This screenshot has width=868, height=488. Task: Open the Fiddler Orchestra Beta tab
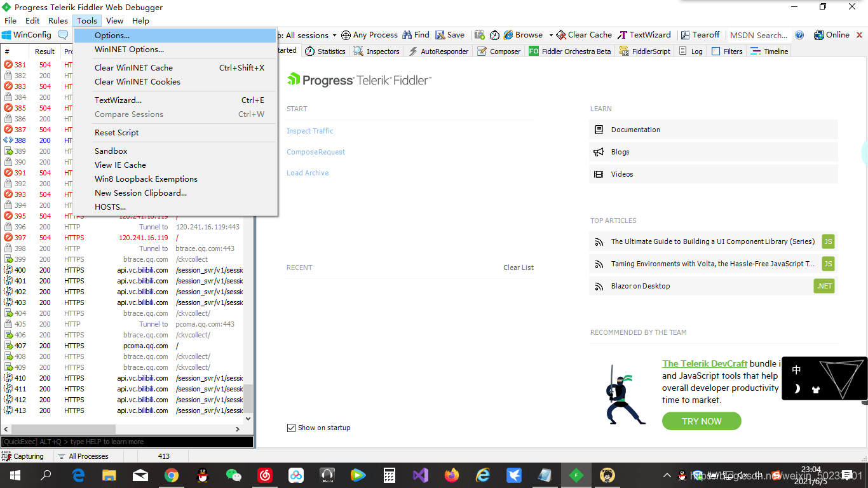570,51
